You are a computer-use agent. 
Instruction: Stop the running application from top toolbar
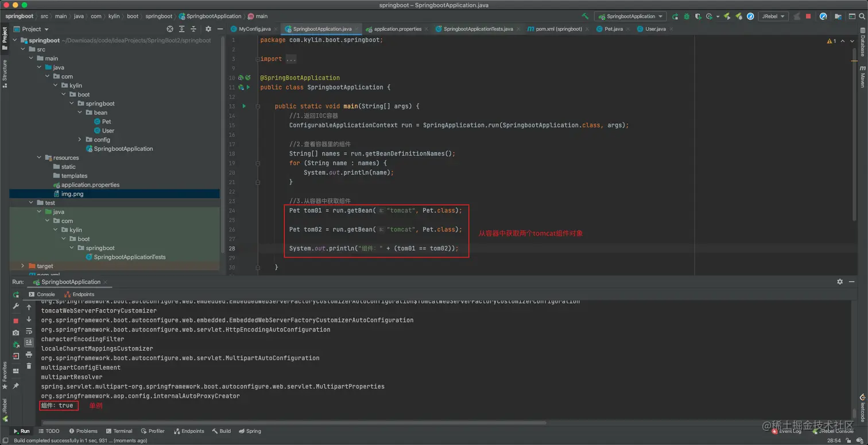pos(808,17)
